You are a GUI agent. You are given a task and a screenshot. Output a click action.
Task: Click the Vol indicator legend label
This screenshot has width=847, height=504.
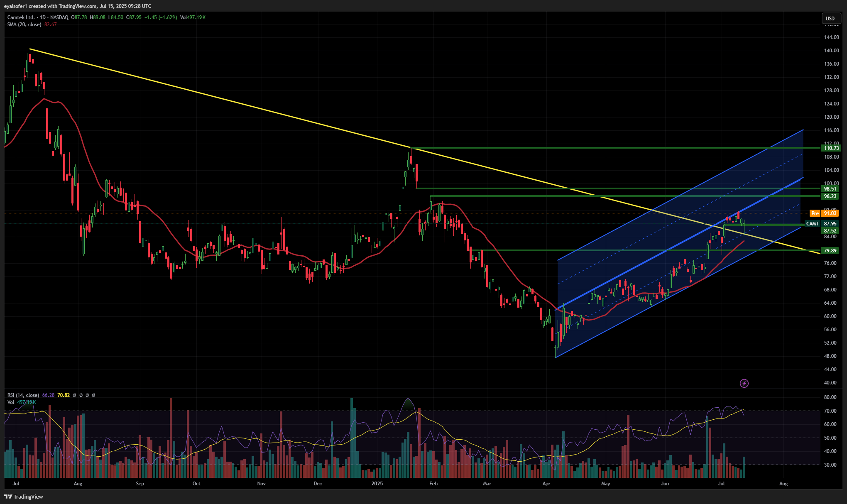pos(11,402)
